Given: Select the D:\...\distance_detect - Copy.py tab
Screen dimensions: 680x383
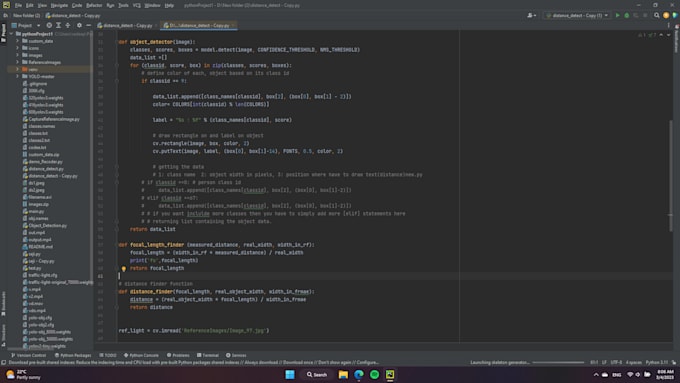Looking at the screenshot, I should pyautogui.click(x=199, y=26).
